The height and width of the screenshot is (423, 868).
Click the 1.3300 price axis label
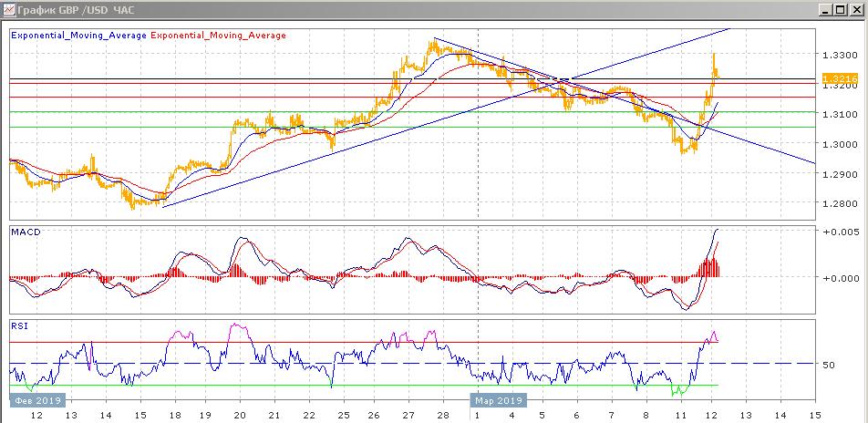tap(837, 56)
